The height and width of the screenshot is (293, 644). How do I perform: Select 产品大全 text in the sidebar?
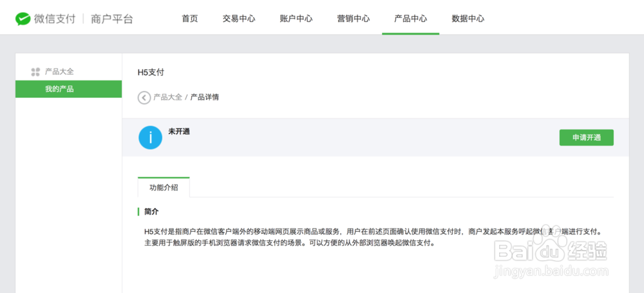[59, 71]
